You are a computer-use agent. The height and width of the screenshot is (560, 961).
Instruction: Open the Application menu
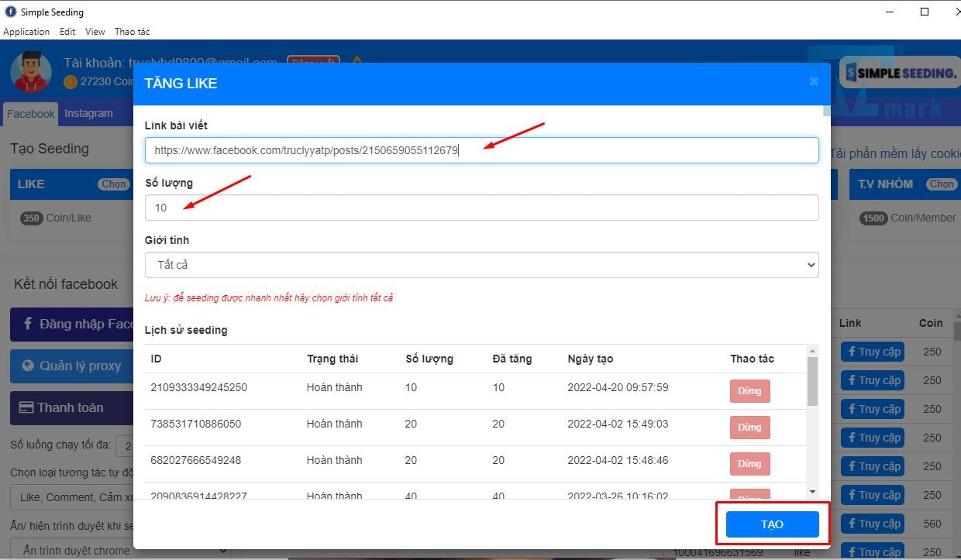pyautogui.click(x=26, y=32)
